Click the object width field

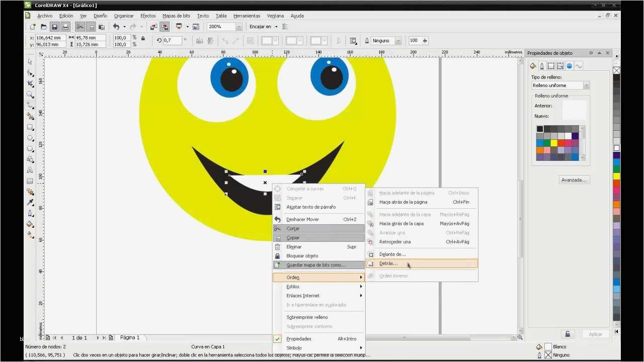coord(90,38)
